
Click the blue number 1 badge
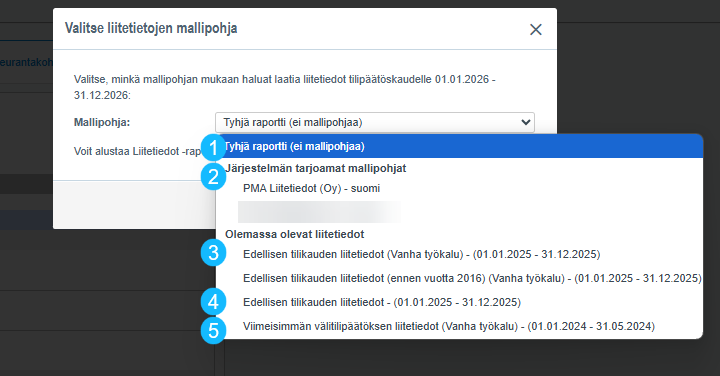point(214,148)
